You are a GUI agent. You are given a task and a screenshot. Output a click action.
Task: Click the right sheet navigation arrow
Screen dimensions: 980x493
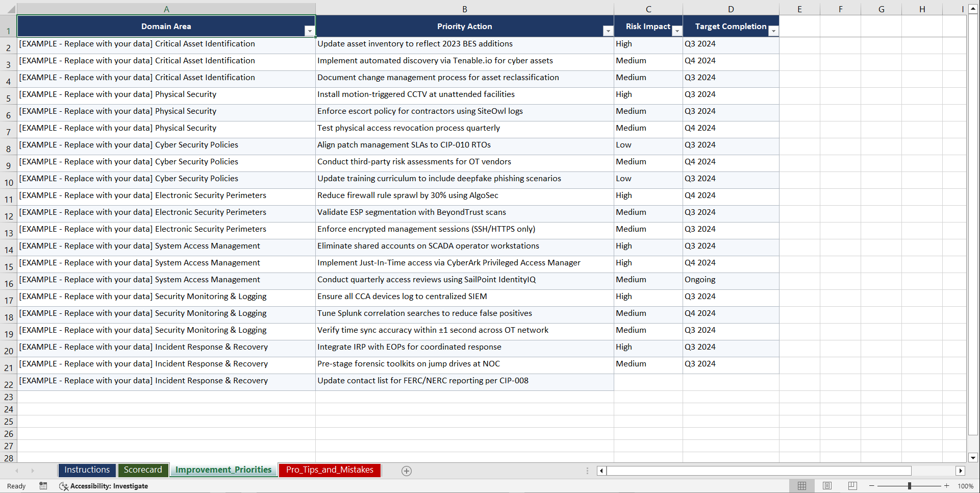(33, 471)
